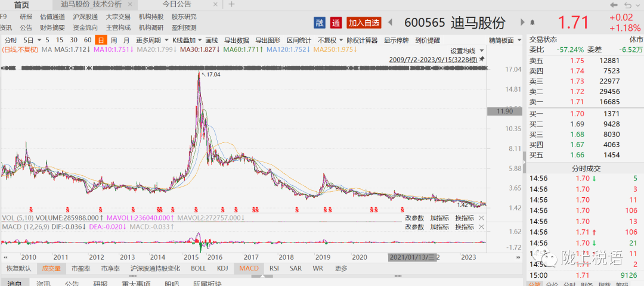Select the 日 daily period
Viewport: 644px width, 286px height.
(x=101, y=40)
